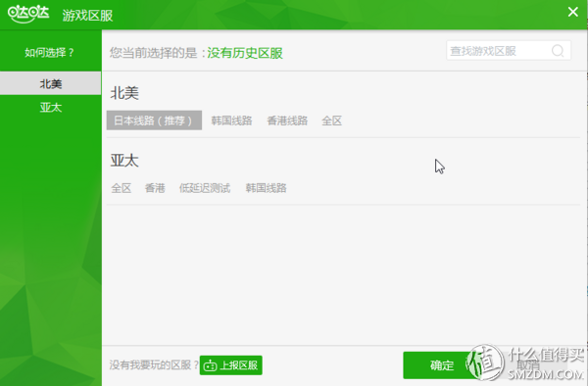Choose 香港 under 亚太
588x386 pixels.
tap(155, 188)
